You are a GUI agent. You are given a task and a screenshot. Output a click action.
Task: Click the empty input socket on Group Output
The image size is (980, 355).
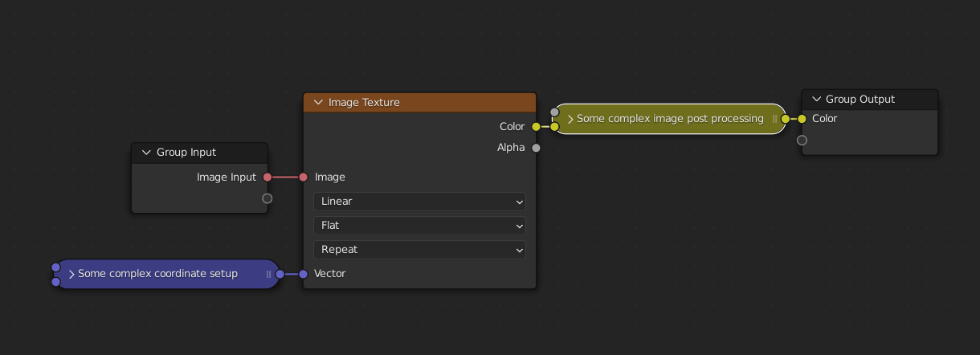tap(802, 141)
